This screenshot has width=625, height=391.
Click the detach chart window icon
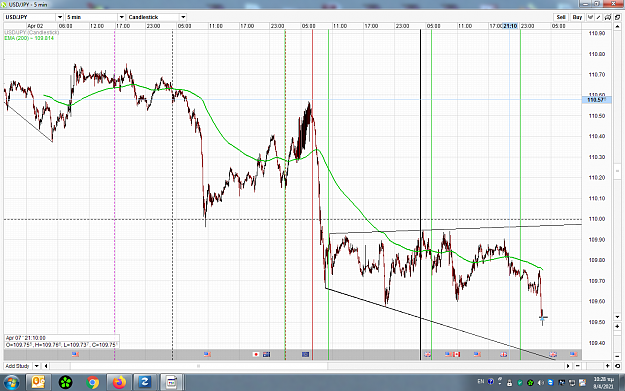[617, 17]
